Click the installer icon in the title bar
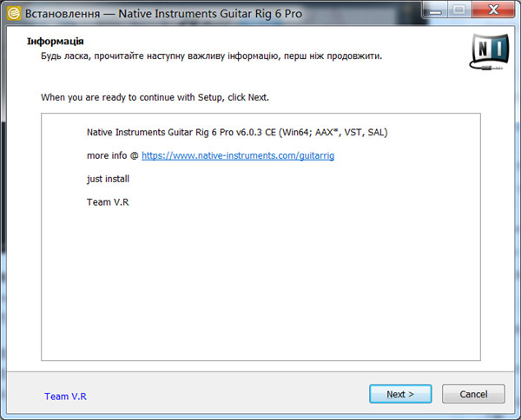Screen dimensions: 521x420 pos(14,12)
